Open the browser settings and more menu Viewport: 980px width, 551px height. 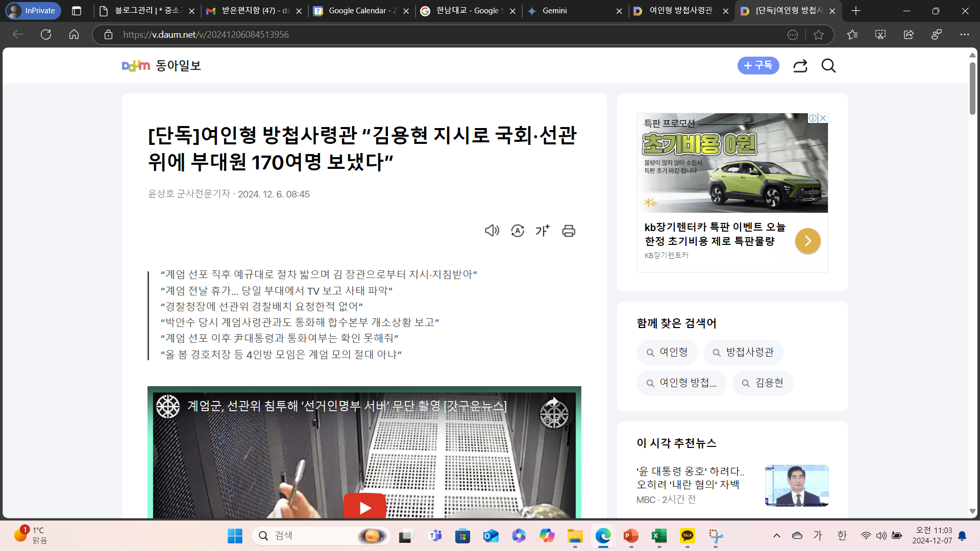click(964, 35)
